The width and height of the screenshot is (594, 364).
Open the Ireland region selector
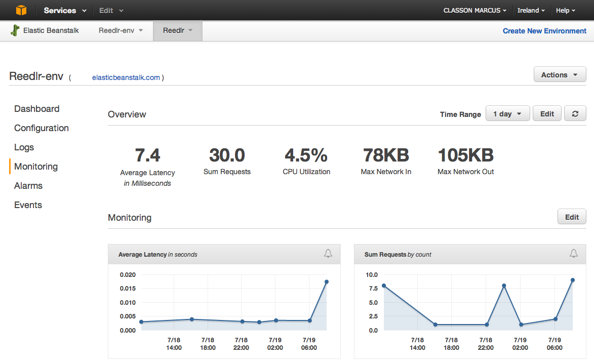(x=531, y=10)
